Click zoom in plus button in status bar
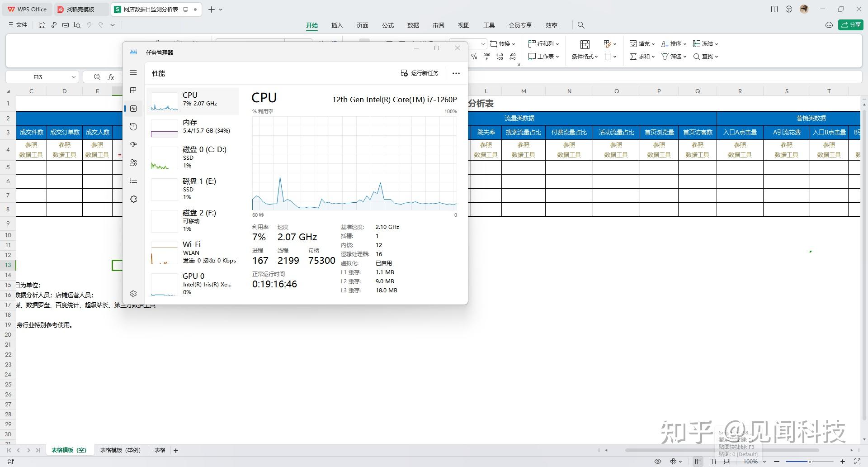Image resolution: width=868 pixels, height=467 pixels. click(x=843, y=462)
